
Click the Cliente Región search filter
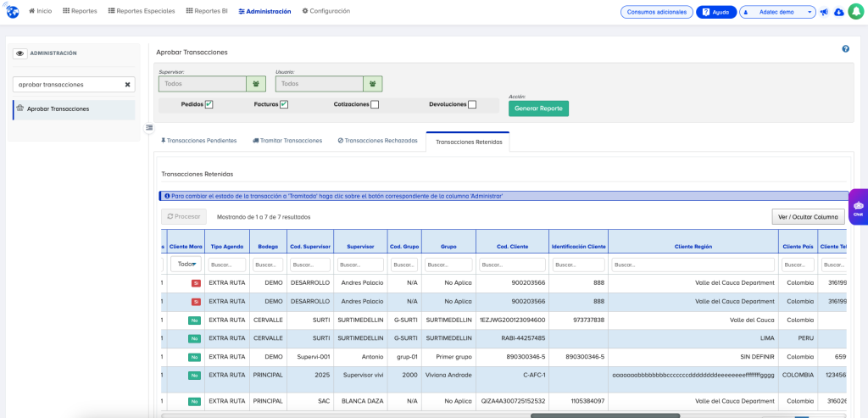tap(693, 265)
